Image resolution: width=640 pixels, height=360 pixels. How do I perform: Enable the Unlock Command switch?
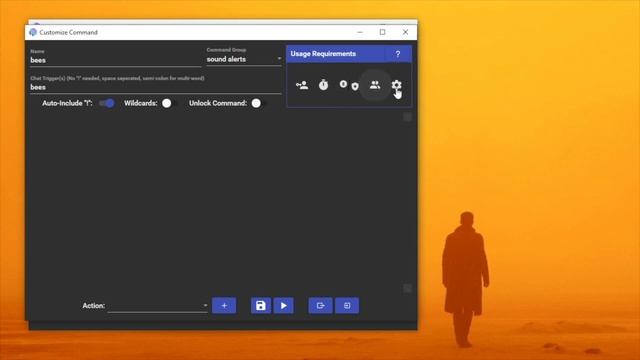click(x=258, y=103)
